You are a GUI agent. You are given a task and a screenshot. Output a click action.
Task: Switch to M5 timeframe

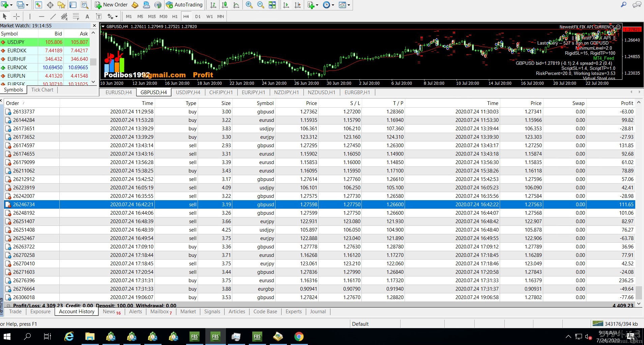(140, 16)
